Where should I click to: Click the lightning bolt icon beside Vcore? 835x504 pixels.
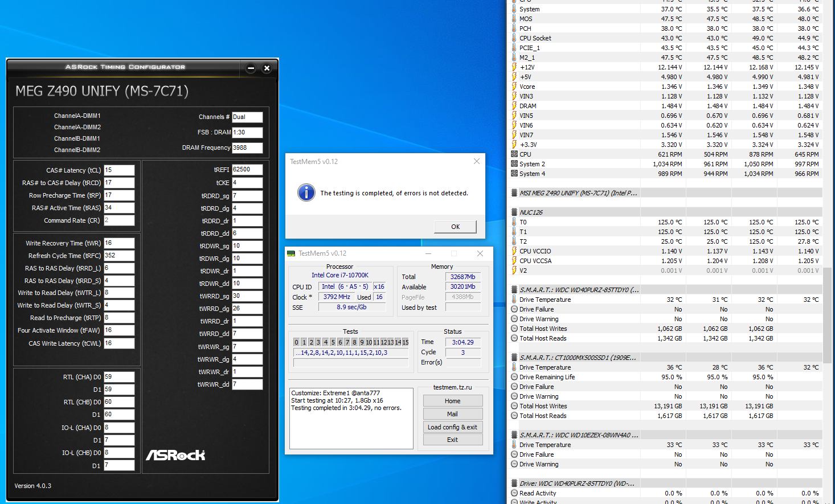click(514, 87)
